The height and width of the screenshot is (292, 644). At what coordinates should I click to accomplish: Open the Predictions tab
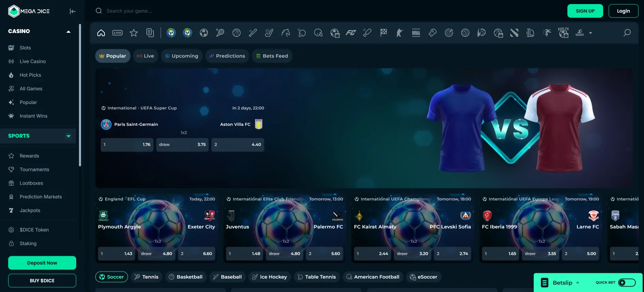tap(227, 56)
